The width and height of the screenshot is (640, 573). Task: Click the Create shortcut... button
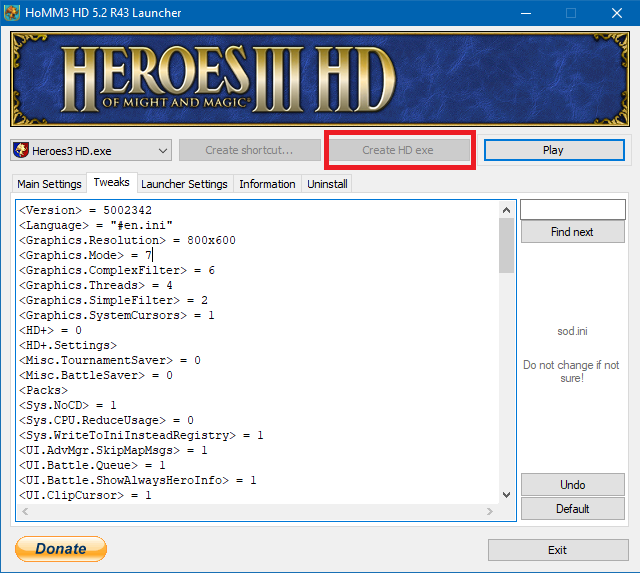[249, 150]
